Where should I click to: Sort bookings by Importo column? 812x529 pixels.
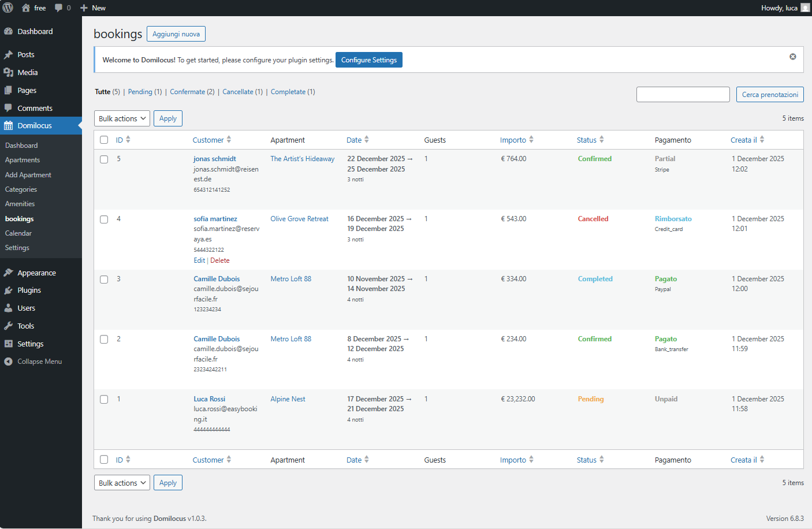coord(513,140)
